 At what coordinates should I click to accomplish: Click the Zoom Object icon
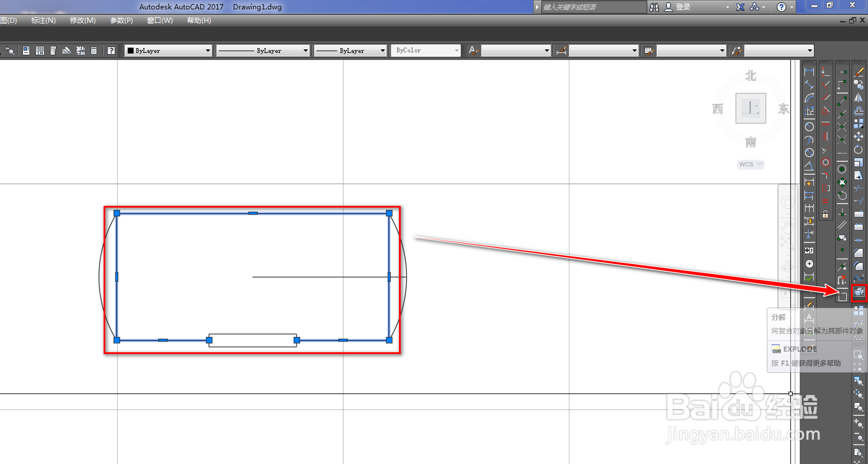858,407
